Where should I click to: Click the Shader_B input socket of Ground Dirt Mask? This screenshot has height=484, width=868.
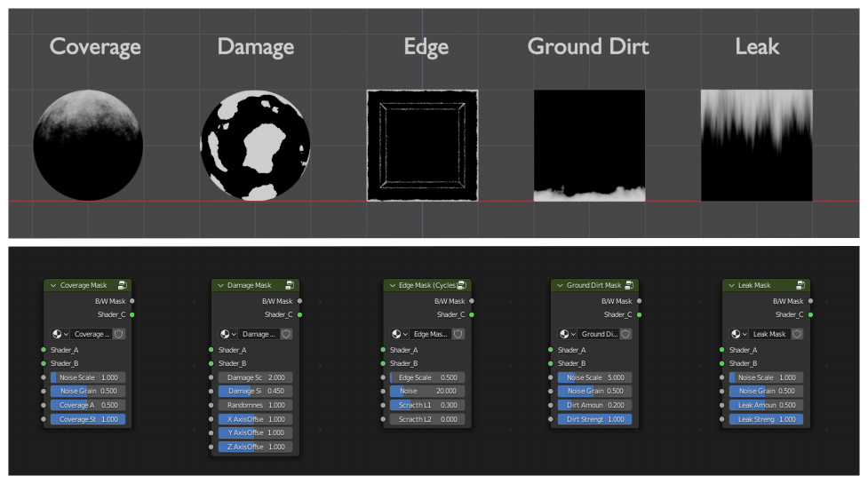coord(550,363)
